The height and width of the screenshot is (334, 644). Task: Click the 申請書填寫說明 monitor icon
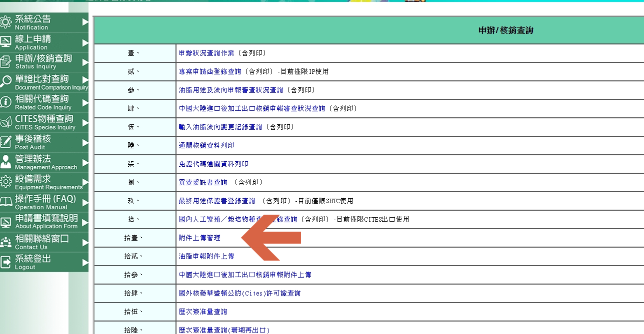coord(6,222)
